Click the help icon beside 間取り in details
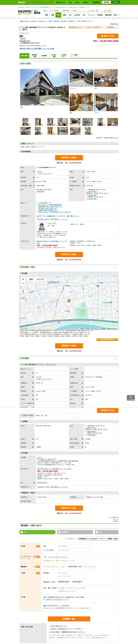Viewport: 138px width, 644px height. click(x=83, y=172)
